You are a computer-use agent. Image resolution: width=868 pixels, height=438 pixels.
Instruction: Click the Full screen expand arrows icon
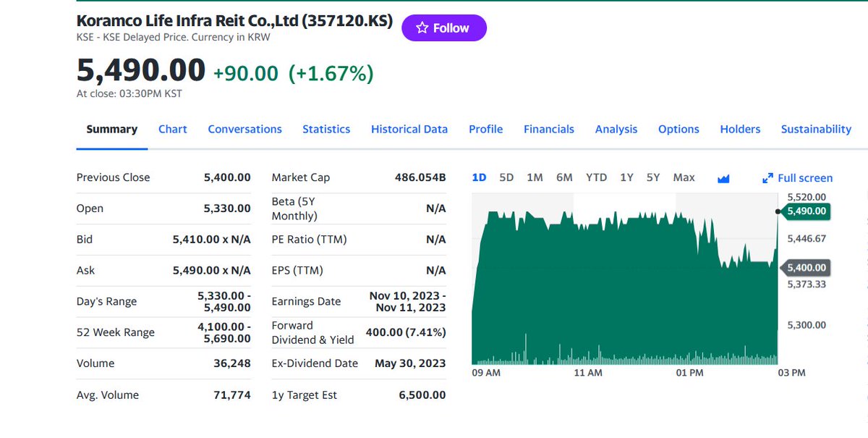coord(768,178)
